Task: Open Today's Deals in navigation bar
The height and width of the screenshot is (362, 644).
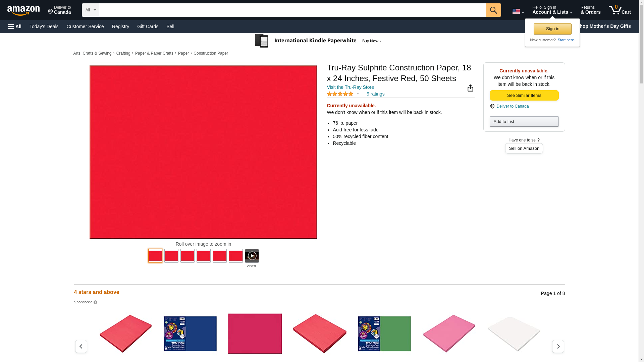Action: [44, 26]
